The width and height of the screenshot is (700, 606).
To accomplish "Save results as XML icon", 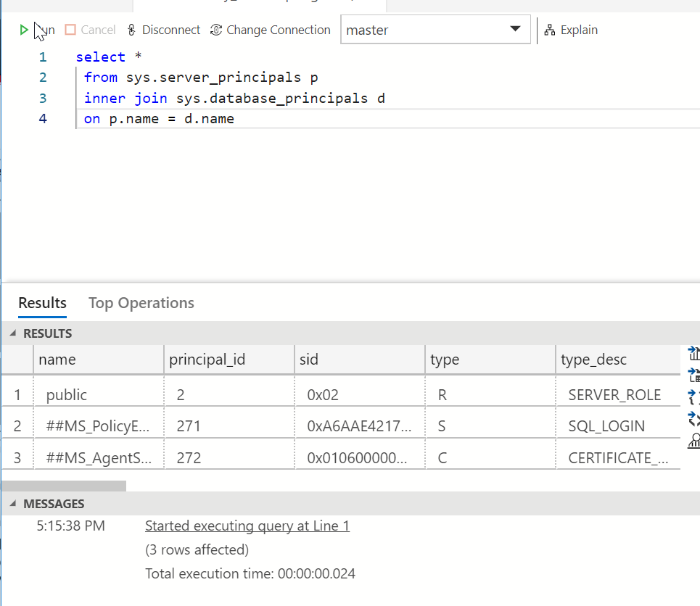I will click(694, 418).
